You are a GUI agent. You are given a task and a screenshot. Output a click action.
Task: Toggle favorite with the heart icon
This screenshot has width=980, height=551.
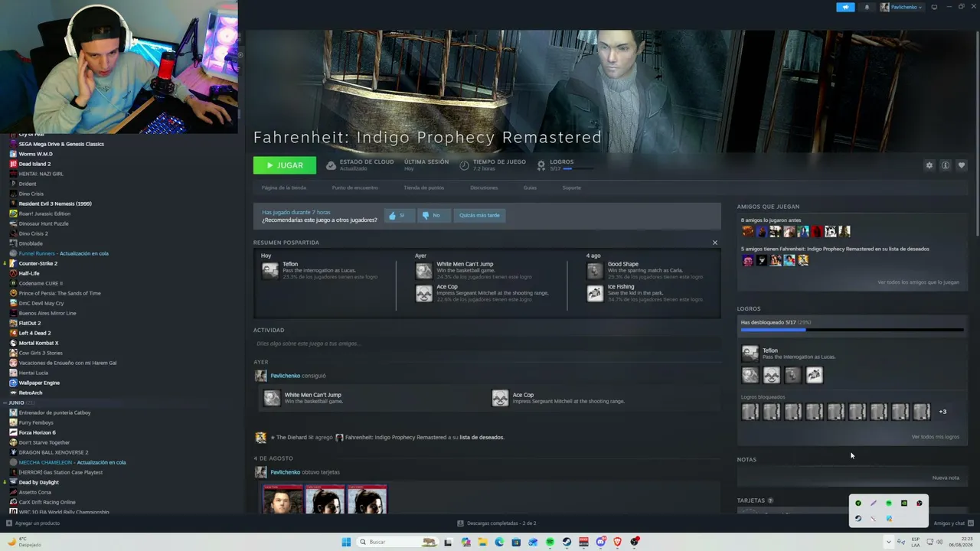[x=962, y=165]
